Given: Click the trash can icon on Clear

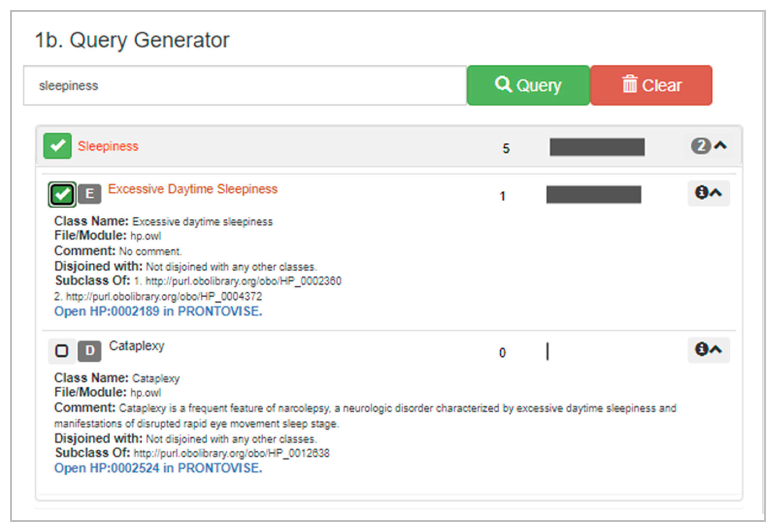Looking at the screenshot, I should tap(629, 84).
